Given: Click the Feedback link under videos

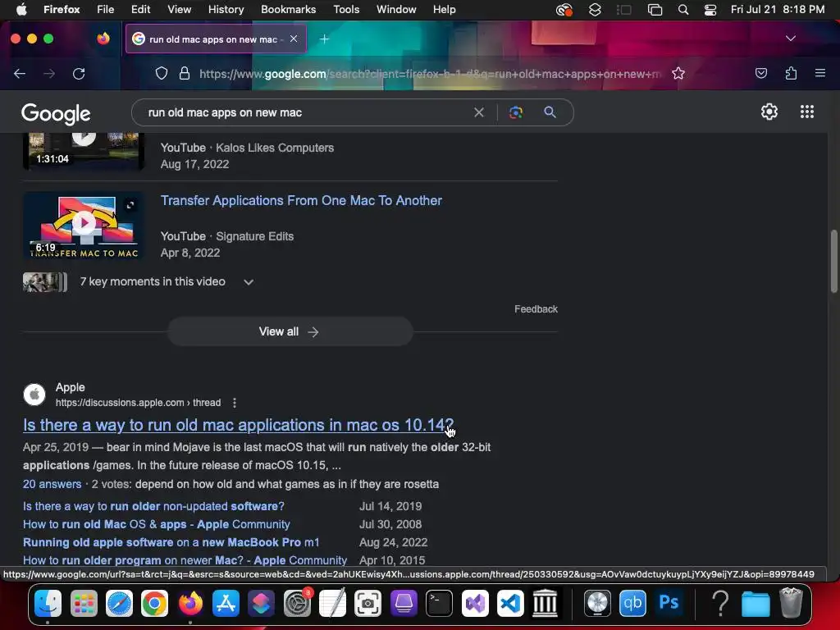Looking at the screenshot, I should pyautogui.click(x=536, y=309).
